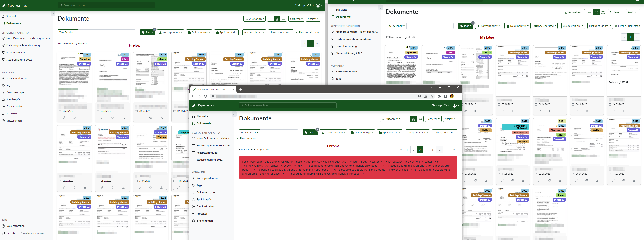The image size is (644, 240).
Task: Enable the large grid card view
Action: (x=277, y=19)
